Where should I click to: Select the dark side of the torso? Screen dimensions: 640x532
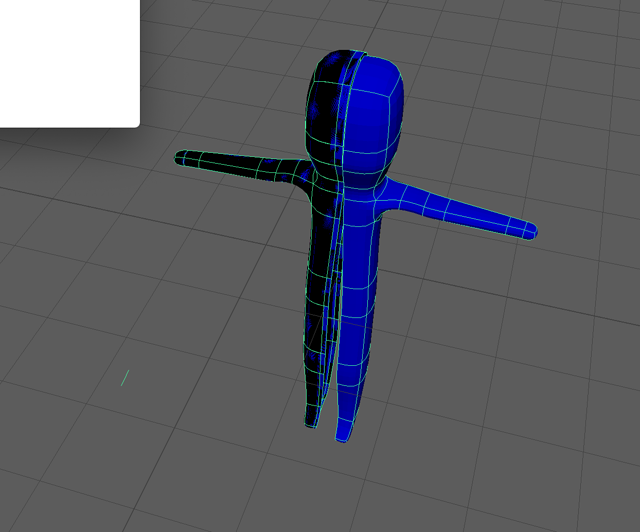coord(320,250)
